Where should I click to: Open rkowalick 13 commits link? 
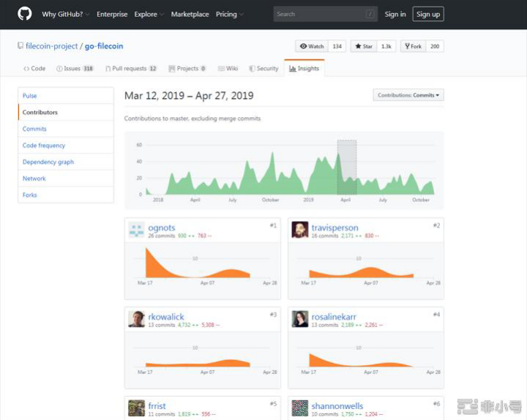pos(162,325)
